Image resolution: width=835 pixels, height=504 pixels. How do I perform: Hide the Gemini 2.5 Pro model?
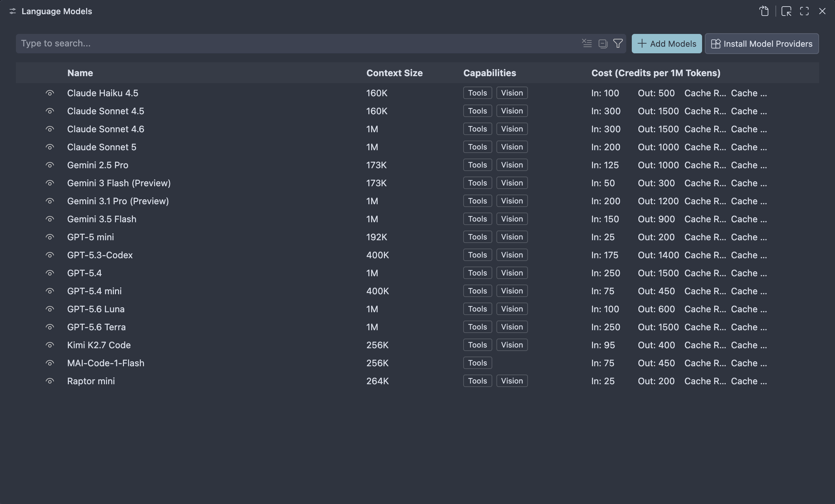point(50,165)
